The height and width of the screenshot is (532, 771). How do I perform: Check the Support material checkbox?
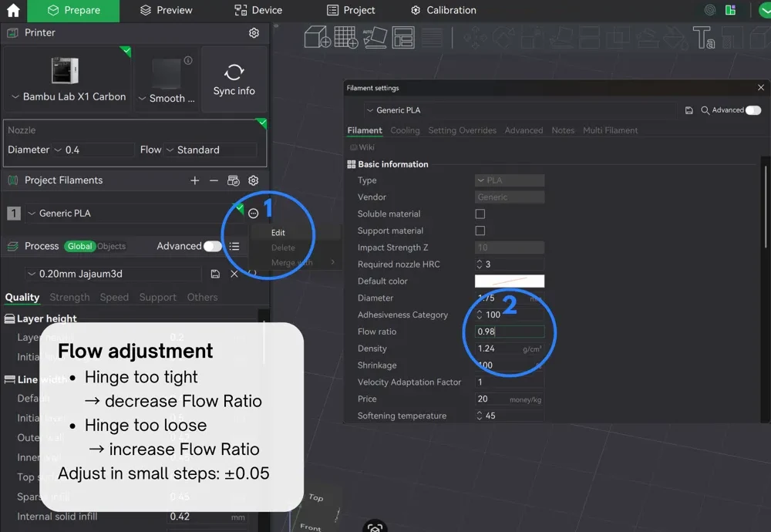(480, 231)
